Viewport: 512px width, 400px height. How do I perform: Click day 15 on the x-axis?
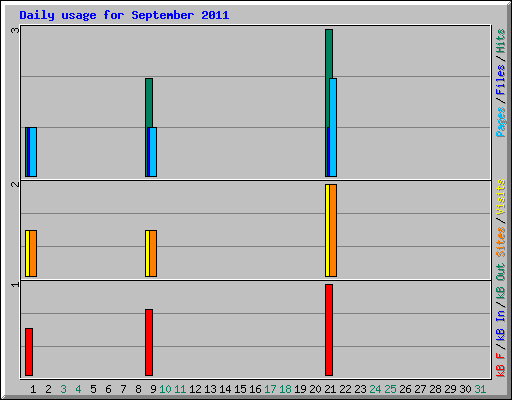coord(240,389)
